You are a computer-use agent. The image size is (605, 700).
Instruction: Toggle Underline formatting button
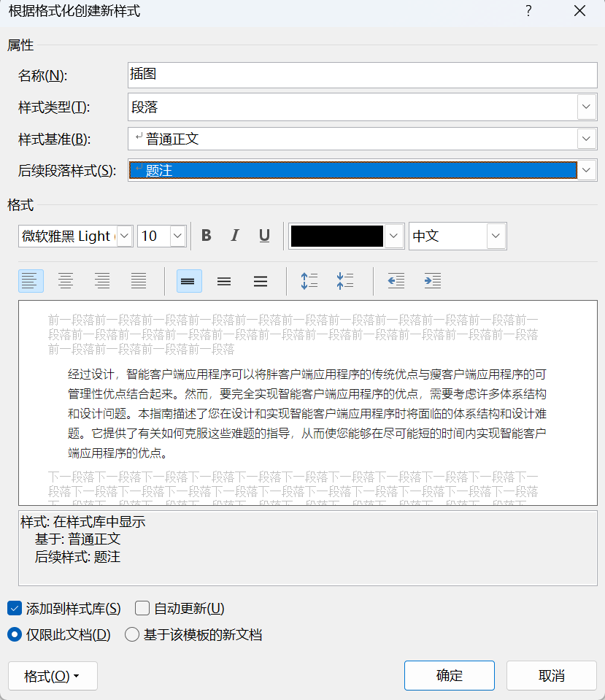[x=264, y=236]
